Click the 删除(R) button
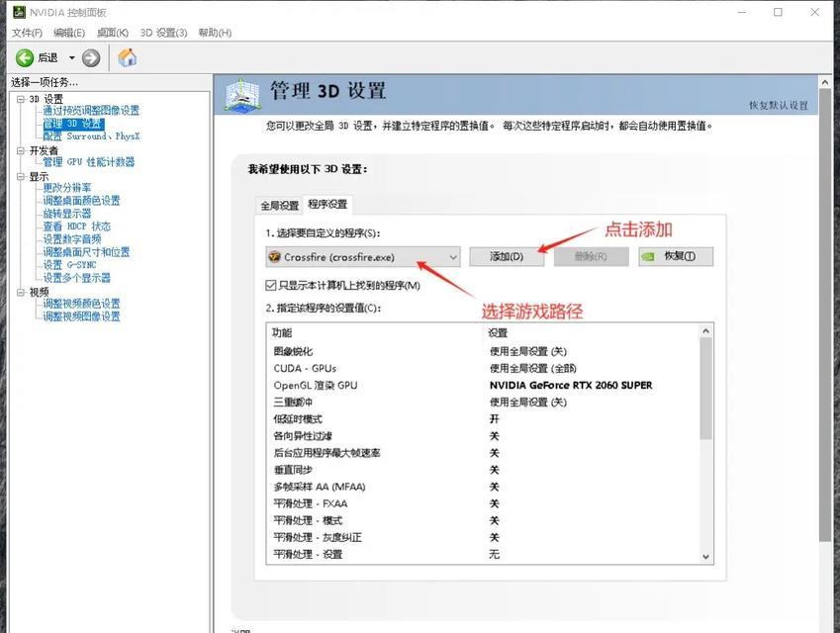The width and height of the screenshot is (840, 633). [x=591, y=256]
